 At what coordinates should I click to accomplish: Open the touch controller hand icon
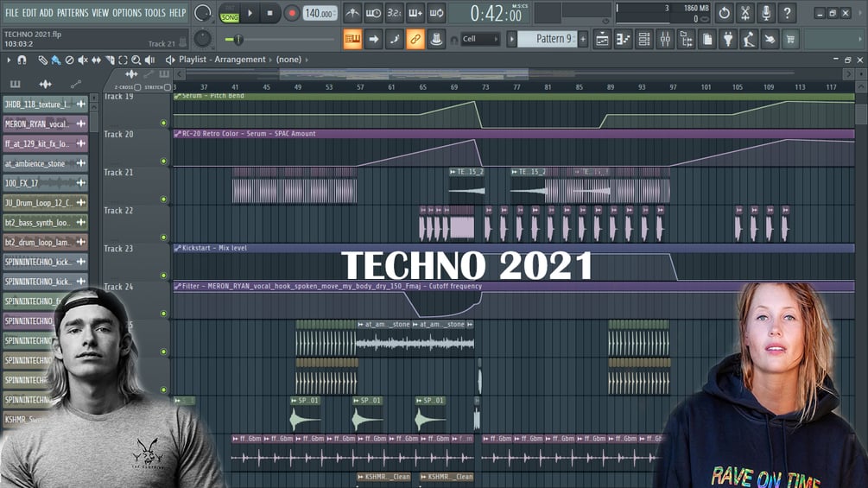770,39
